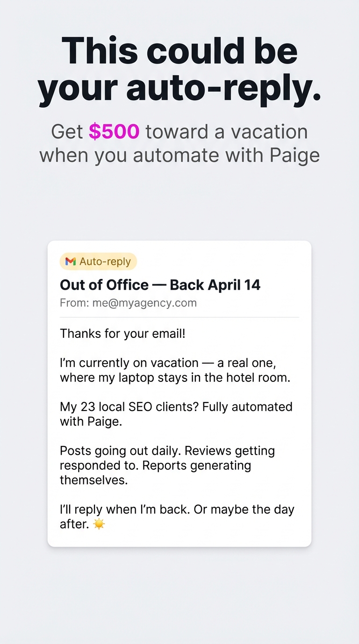Click the "Get" word before $500
This screenshot has height=644, width=359.
[x=67, y=132]
